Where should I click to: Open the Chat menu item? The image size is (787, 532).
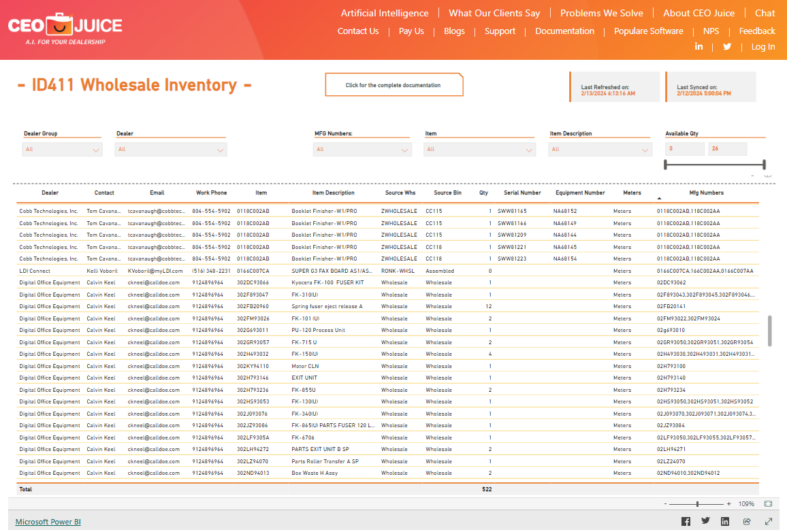[x=765, y=13]
